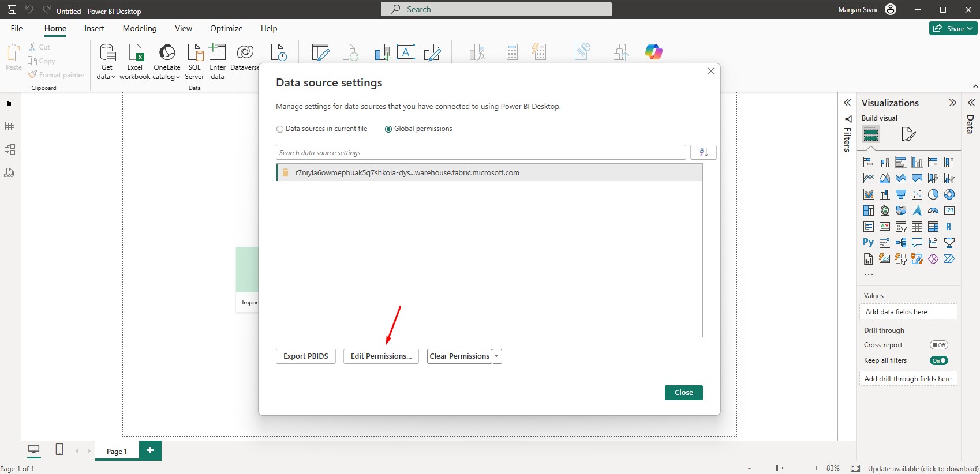Click the Enter data table icon
980x474 pixels.
point(218,62)
